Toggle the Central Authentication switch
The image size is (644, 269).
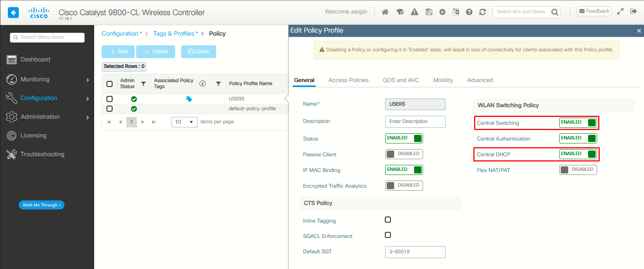pos(578,138)
